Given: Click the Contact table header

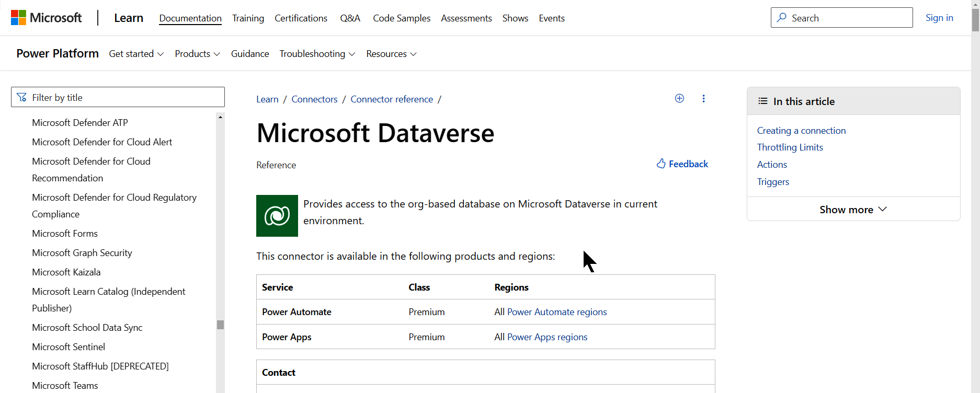Looking at the screenshot, I should tap(279, 373).
